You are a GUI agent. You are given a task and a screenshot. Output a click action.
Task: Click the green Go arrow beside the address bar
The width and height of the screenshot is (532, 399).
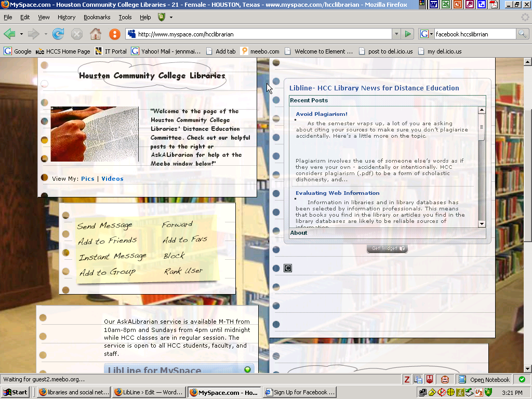pyautogui.click(x=407, y=34)
